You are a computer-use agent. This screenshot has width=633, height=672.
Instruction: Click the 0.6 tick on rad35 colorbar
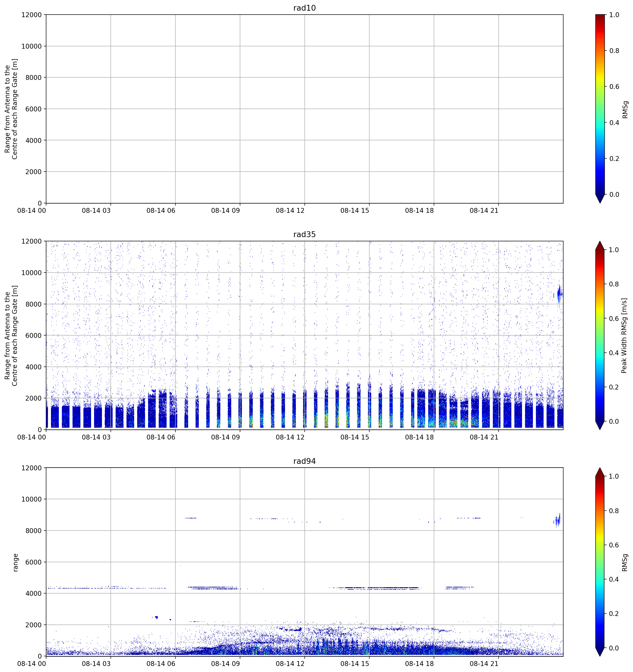click(x=614, y=319)
